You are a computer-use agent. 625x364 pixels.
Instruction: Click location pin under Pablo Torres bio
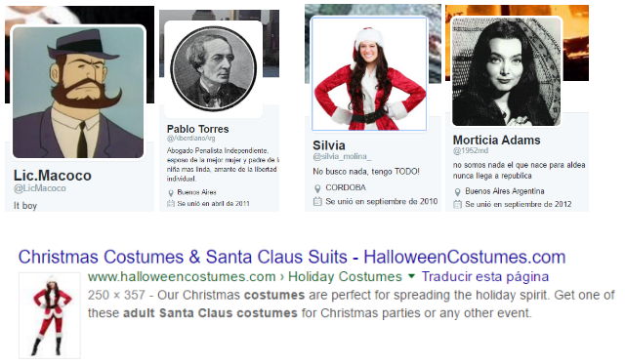pyautogui.click(x=171, y=193)
